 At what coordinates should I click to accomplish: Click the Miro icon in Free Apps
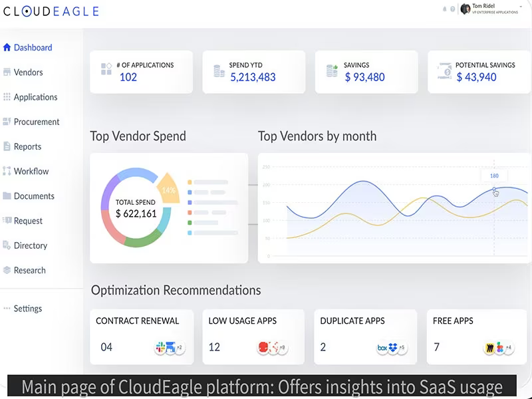489,348
